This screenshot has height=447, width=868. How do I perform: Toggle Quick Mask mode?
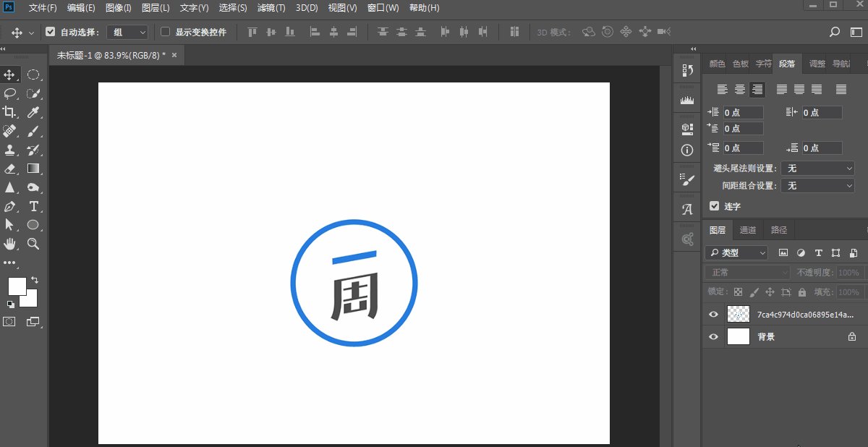click(9, 321)
